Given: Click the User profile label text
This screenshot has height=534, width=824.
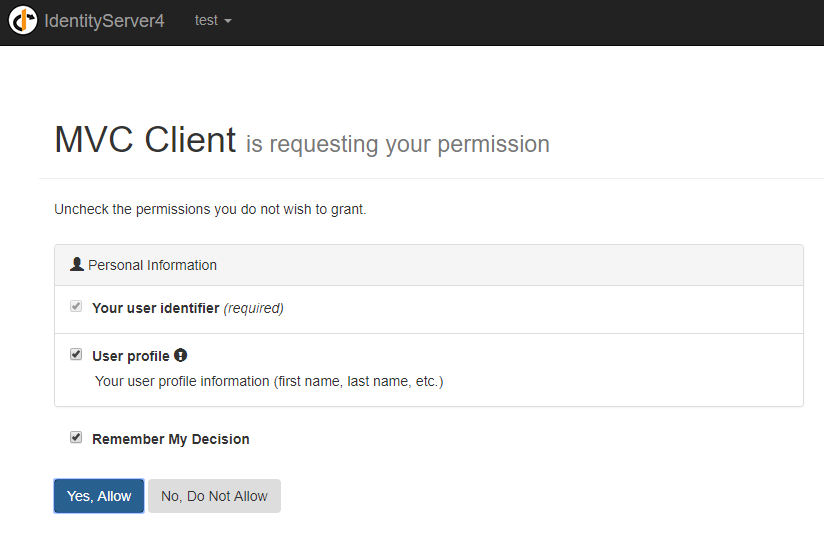Looking at the screenshot, I should point(130,356).
